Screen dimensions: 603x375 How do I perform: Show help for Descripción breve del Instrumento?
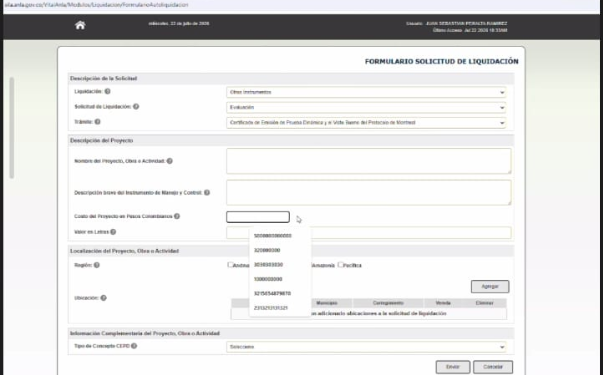point(207,192)
